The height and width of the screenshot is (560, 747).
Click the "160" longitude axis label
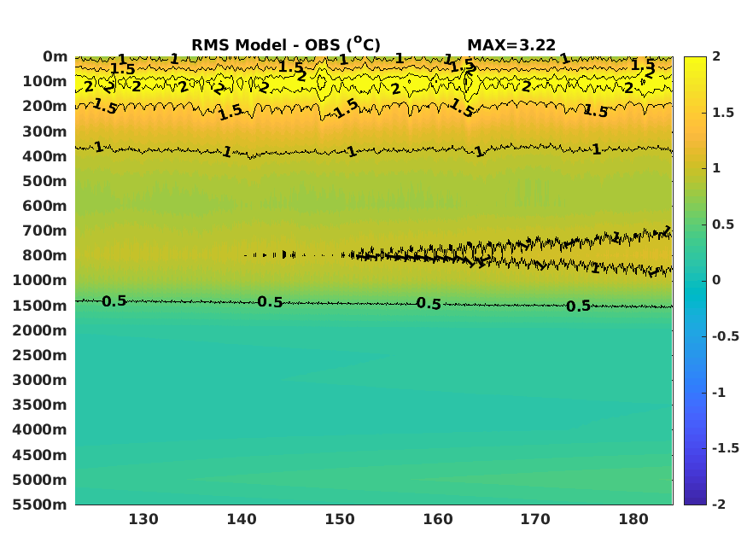point(438,519)
